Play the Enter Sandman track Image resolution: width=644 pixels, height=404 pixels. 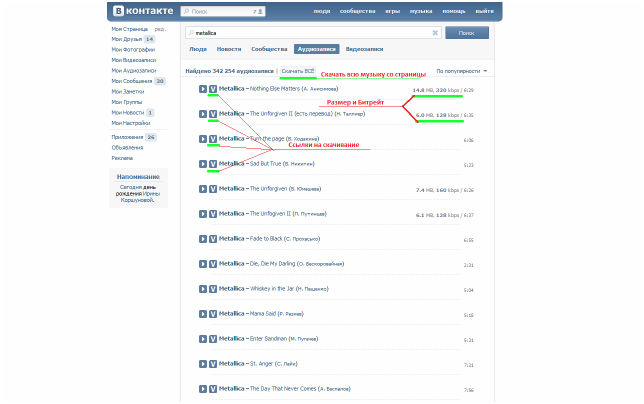tap(203, 339)
